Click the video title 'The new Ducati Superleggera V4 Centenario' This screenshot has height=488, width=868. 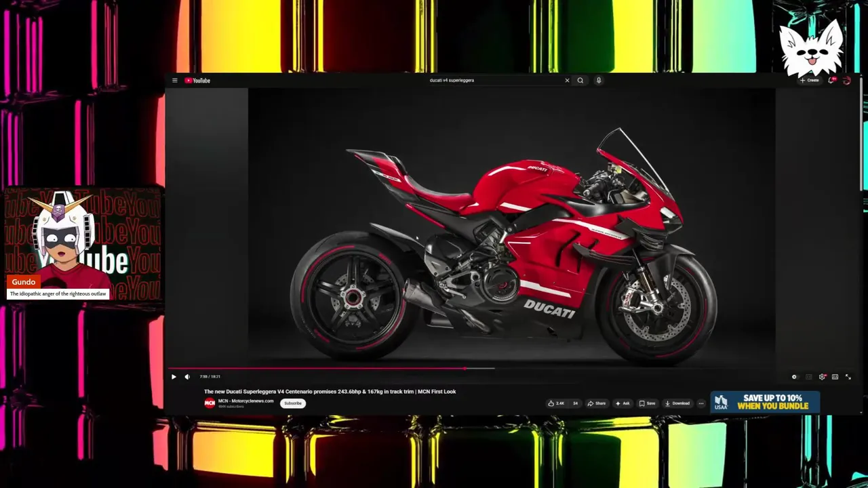pyautogui.click(x=330, y=392)
